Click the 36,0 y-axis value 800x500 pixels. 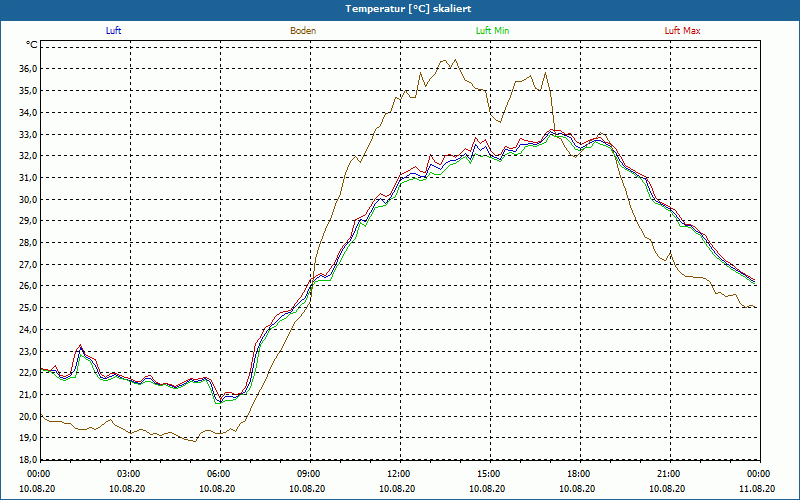pyautogui.click(x=28, y=69)
